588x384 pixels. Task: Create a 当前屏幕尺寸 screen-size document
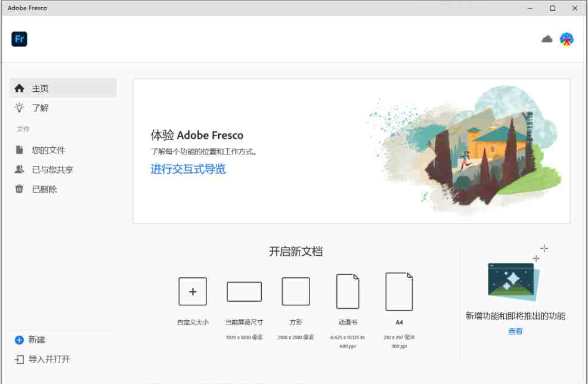coord(244,292)
